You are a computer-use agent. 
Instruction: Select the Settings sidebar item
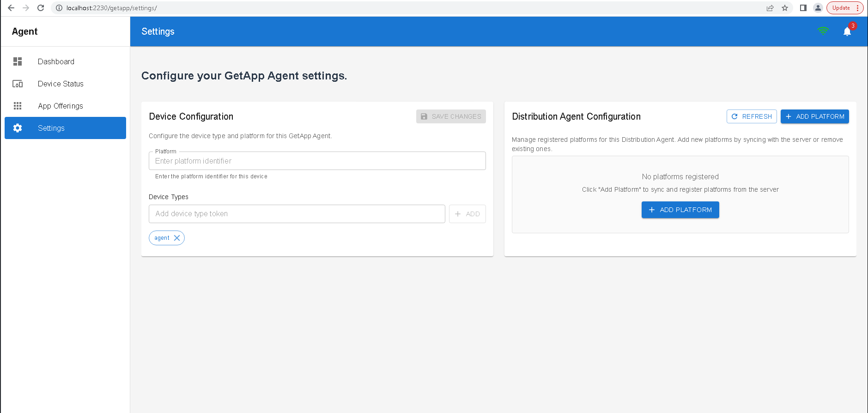pos(65,128)
